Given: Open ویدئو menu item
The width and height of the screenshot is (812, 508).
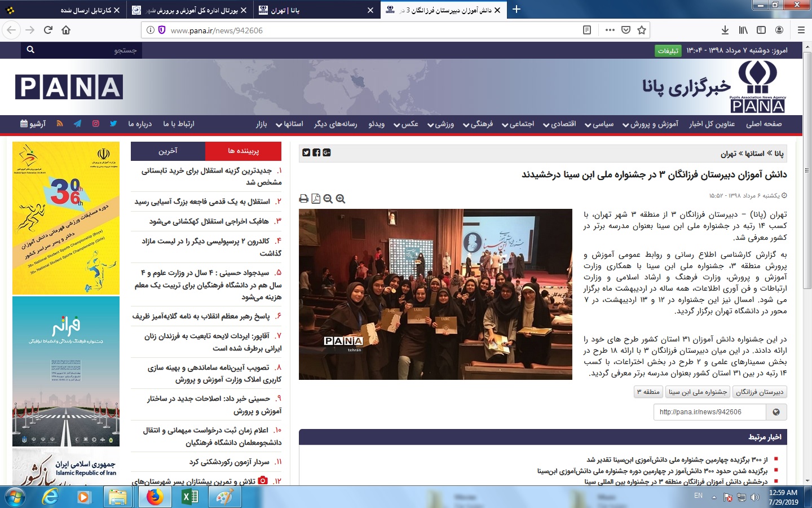Looking at the screenshot, I should [x=377, y=124].
